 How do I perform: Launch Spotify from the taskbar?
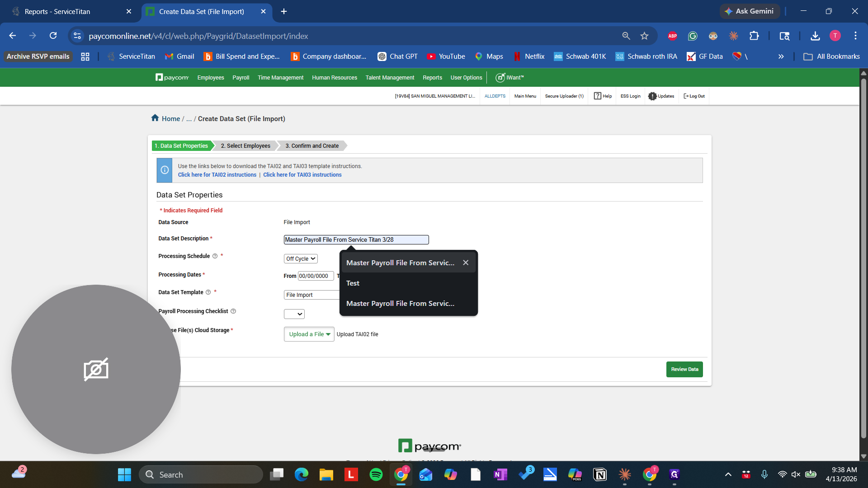tap(376, 474)
